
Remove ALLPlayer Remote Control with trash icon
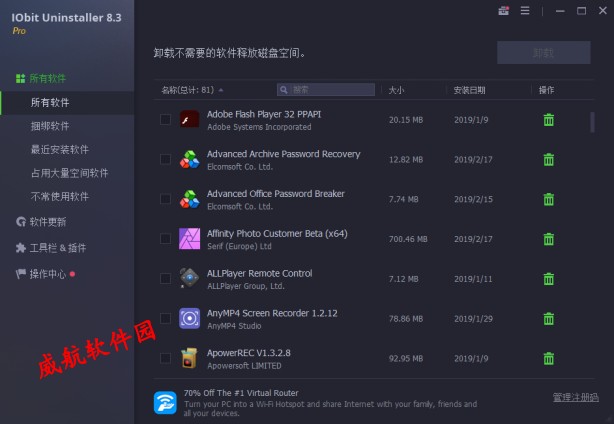549,279
